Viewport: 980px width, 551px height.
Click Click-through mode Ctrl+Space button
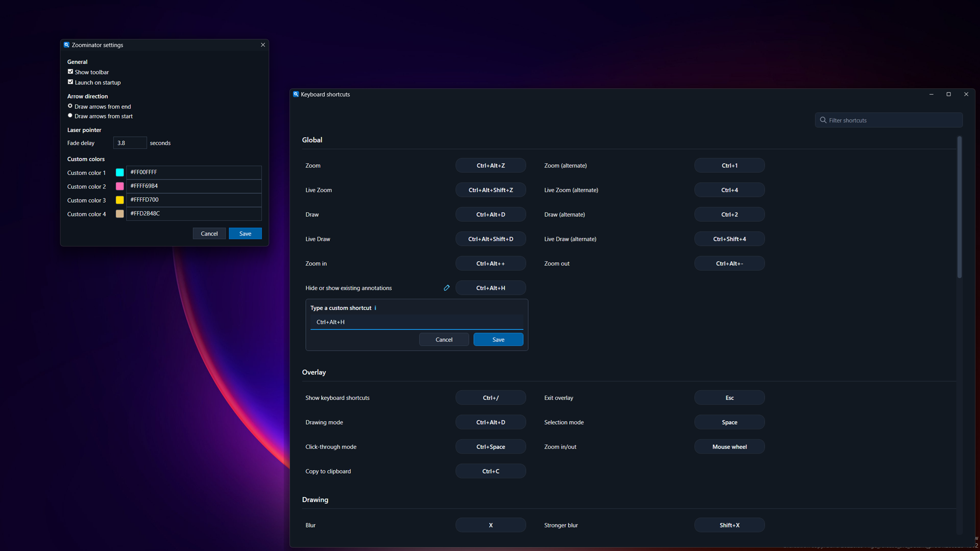point(490,447)
